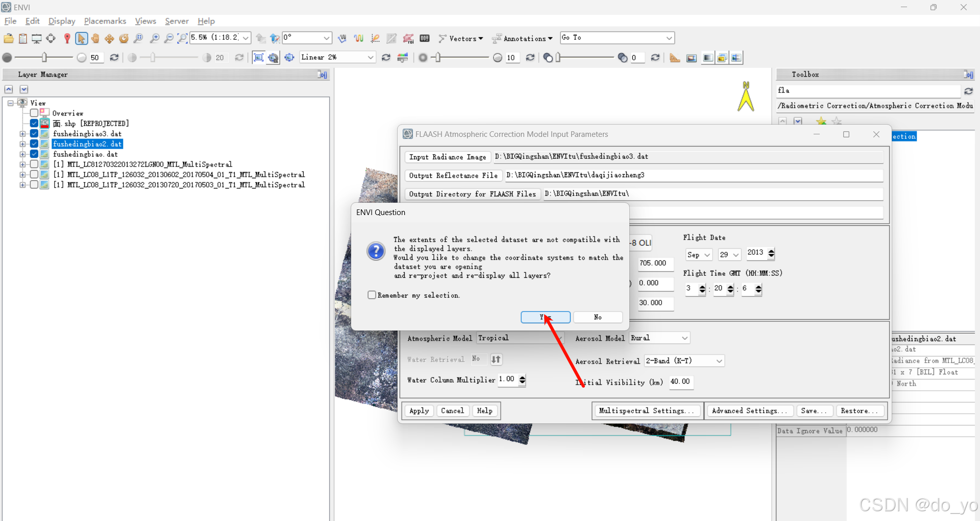Viewport: 980px width, 521px height.
Task: Click the Zoom In magnifier icon
Action: coord(155,38)
